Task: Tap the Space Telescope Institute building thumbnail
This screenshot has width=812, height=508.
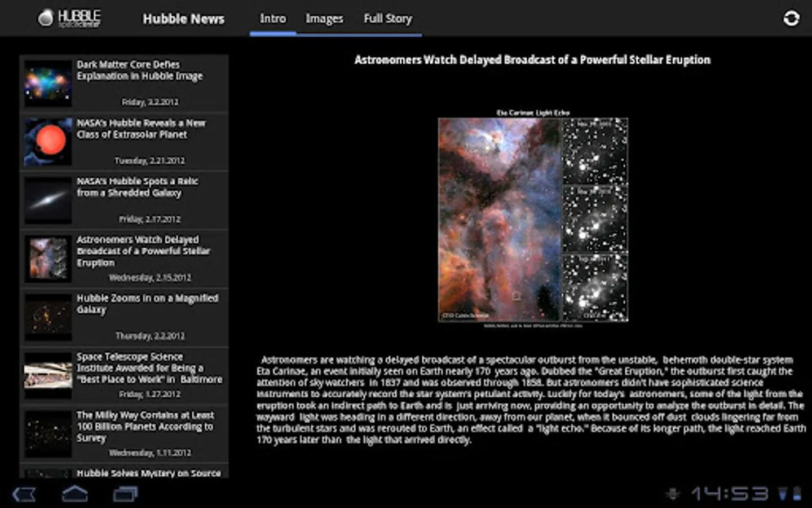Action: click(x=48, y=376)
